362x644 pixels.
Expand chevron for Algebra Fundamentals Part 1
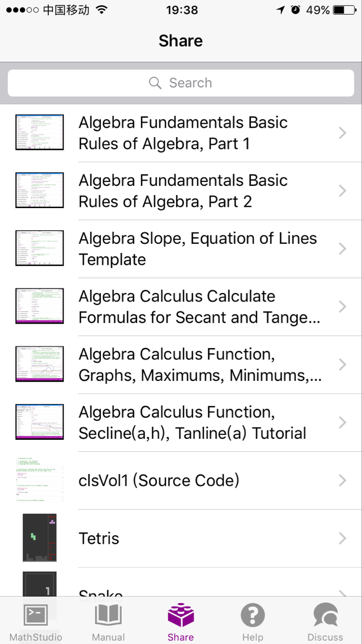342,133
